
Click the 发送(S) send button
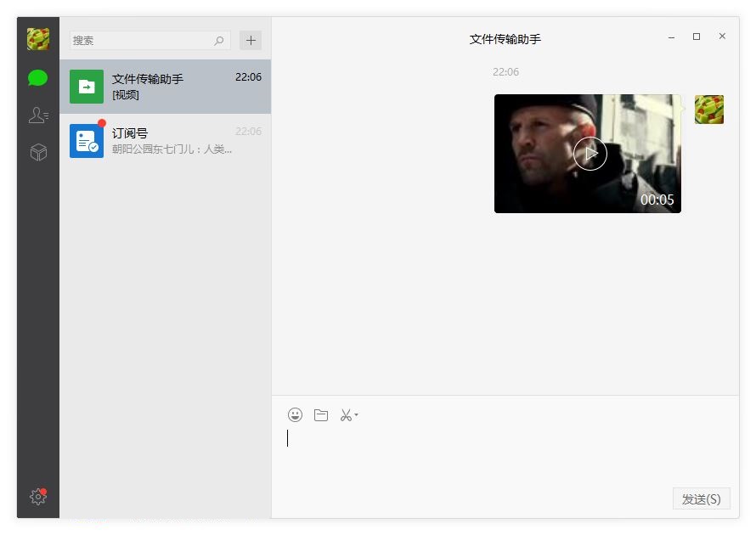(x=702, y=498)
